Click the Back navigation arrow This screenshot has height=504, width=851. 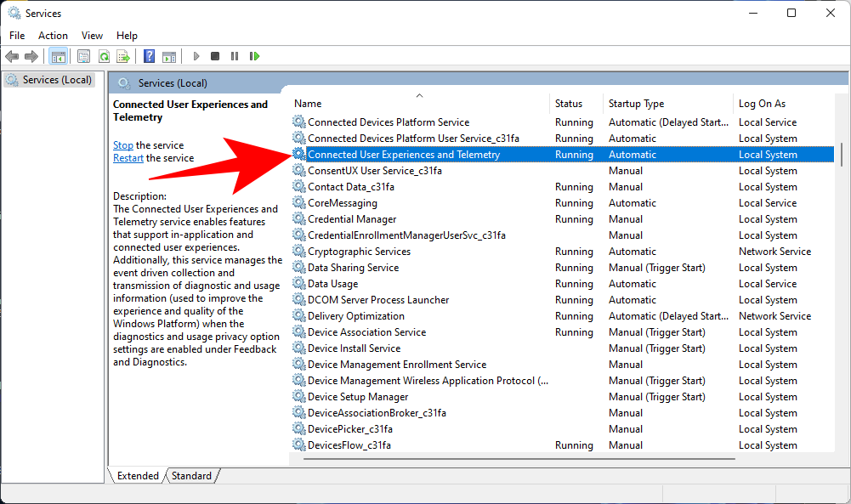[x=12, y=56]
